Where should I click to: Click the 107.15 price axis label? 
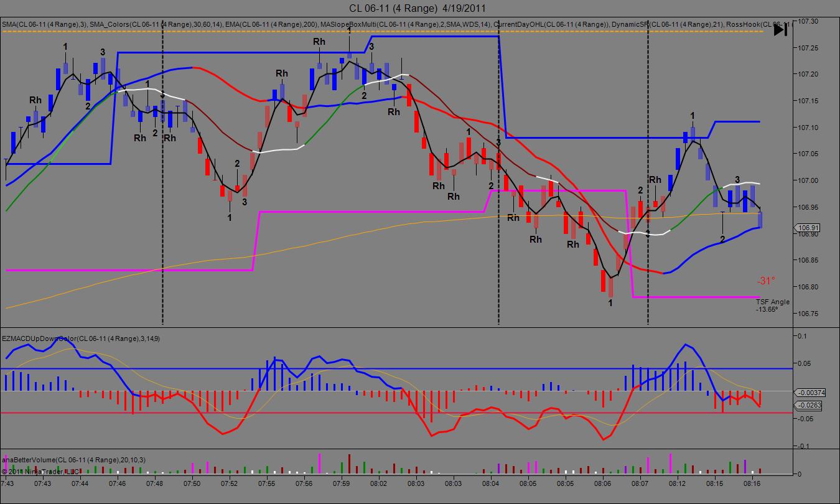(808, 101)
